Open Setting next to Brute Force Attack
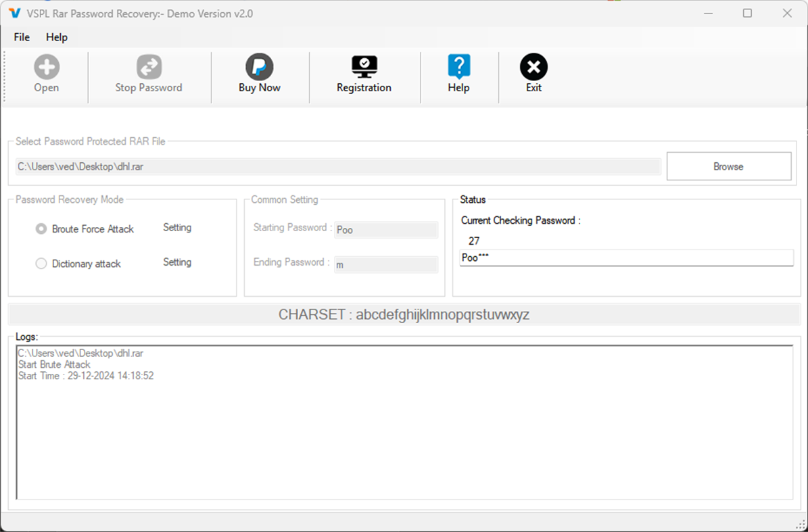The height and width of the screenshot is (532, 808). 176,228
